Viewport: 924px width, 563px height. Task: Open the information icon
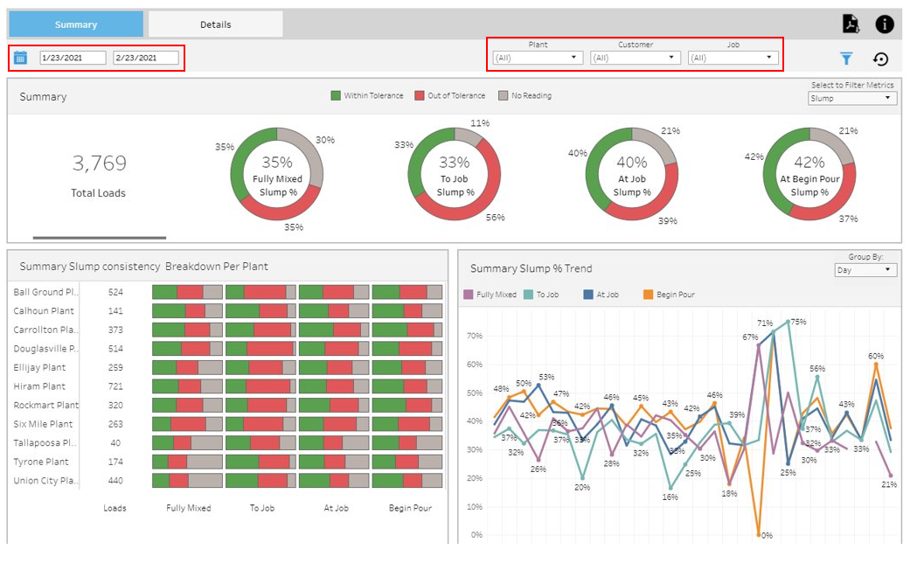pos(885,24)
